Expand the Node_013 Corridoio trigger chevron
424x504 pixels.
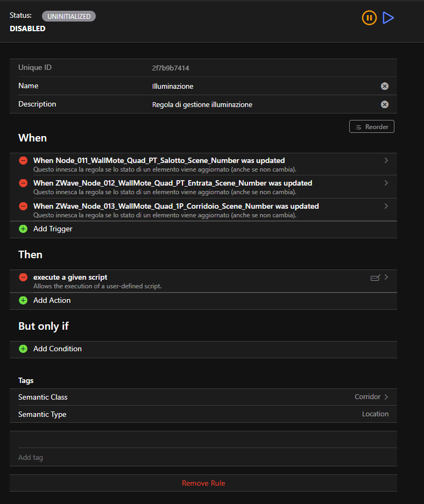tap(386, 206)
